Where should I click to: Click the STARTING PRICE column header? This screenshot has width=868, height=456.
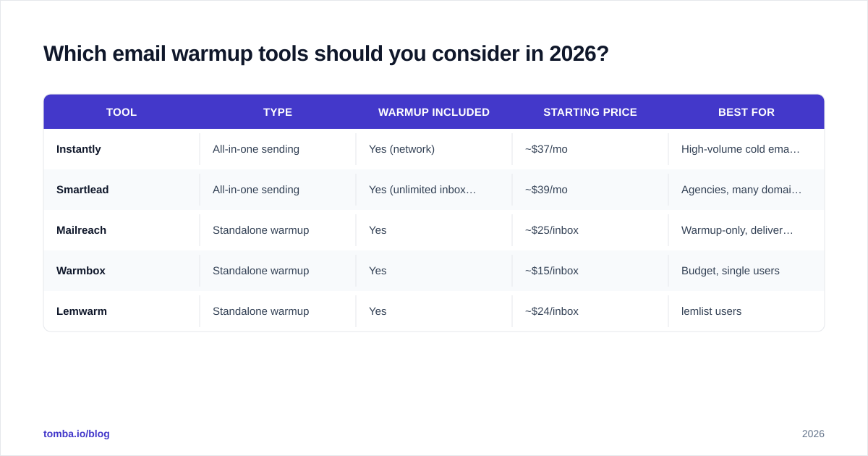(590, 112)
